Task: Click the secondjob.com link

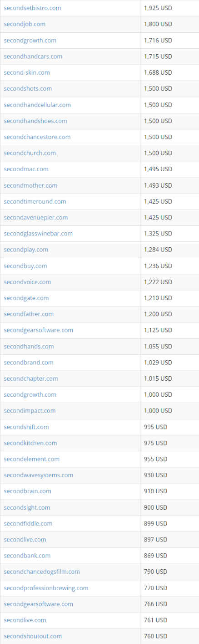Action: click(x=25, y=24)
